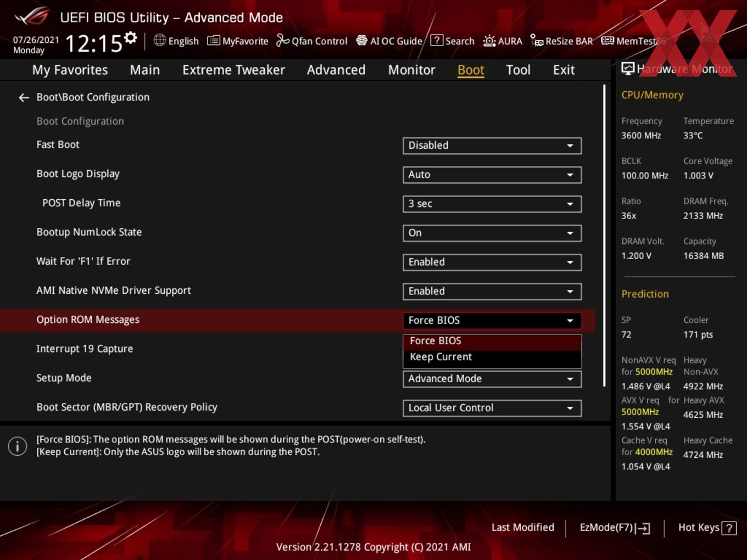Toggle ReSize BAR icon
This screenshot has height=560, width=747.
click(x=537, y=41)
